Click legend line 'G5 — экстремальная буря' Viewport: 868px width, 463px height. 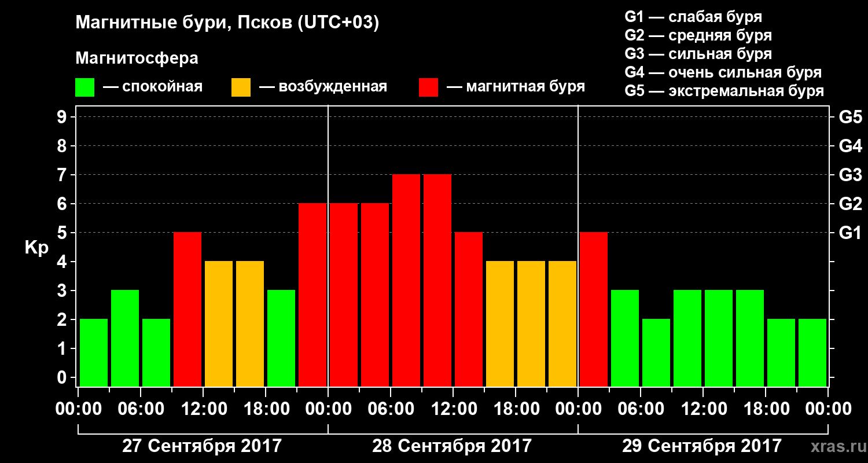724,91
